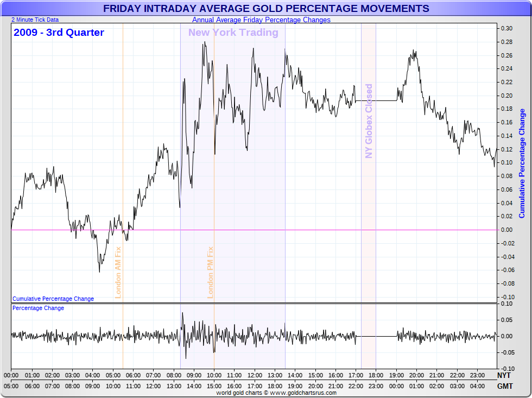Click the 0.20 value on the right axis
532x398 pixels.
[507, 96]
